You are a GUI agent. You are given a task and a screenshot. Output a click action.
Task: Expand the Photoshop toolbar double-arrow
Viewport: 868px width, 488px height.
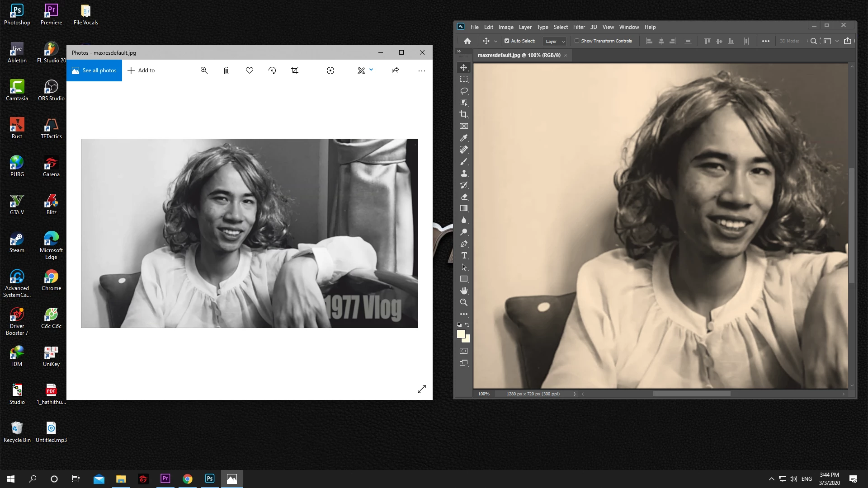click(459, 51)
